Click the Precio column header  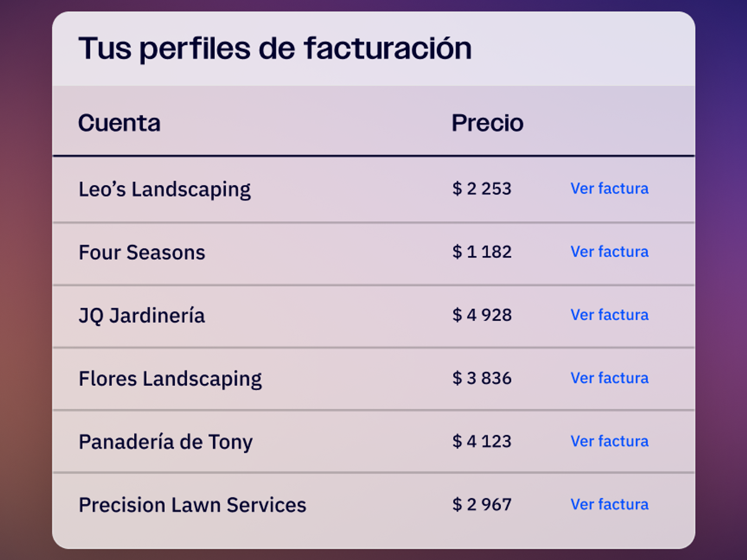coord(487,123)
